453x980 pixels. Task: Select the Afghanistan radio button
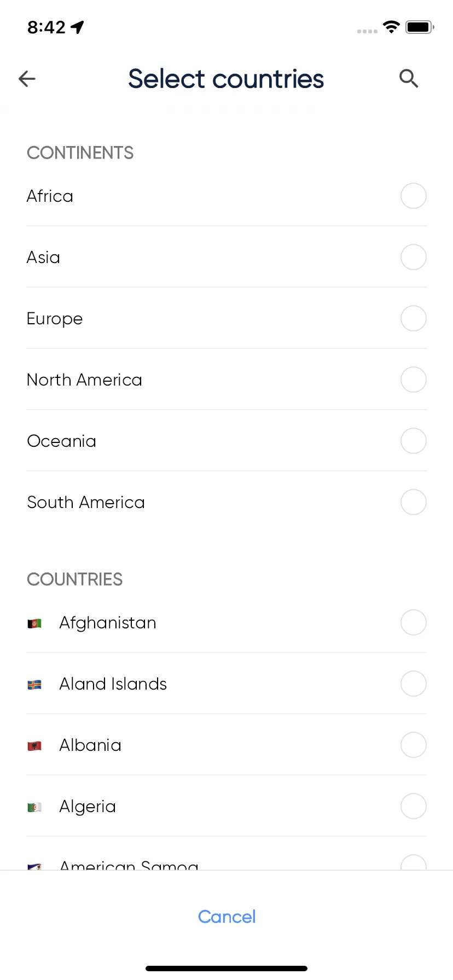click(414, 622)
